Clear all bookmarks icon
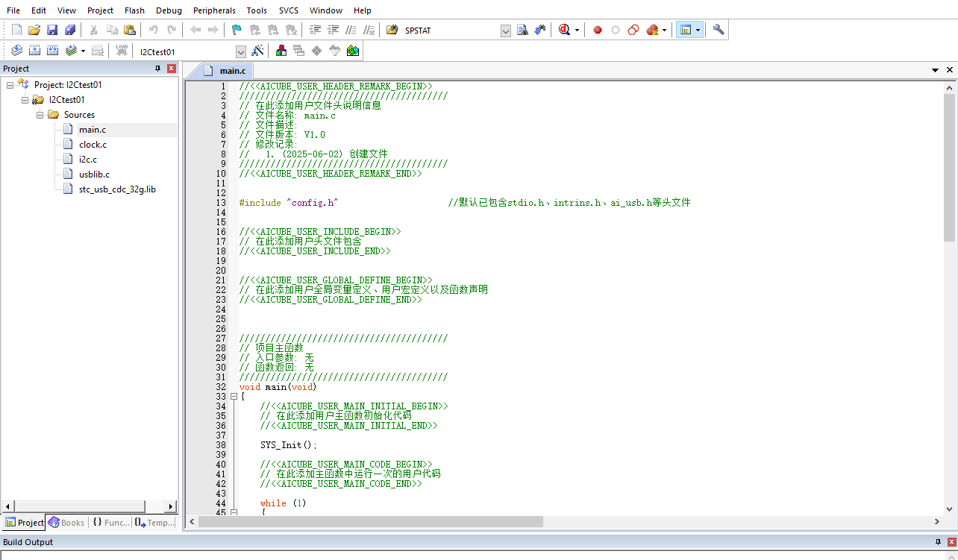Image resolution: width=958 pixels, height=560 pixels. tap(291, 30)
